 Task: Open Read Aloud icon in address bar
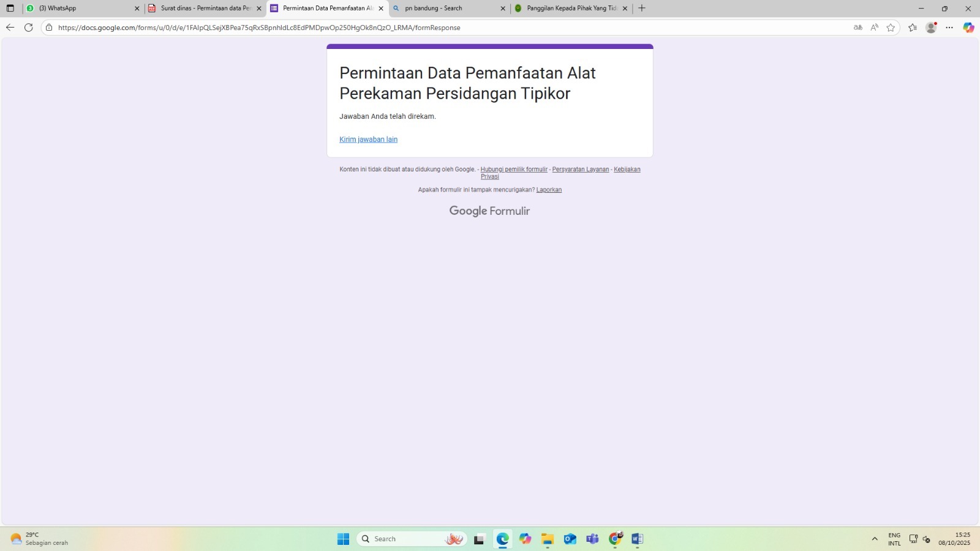click(874, 28)
